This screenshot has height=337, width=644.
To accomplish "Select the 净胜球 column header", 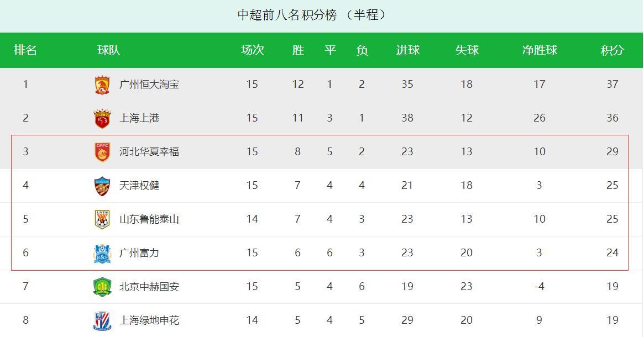I will pos(540,50).
